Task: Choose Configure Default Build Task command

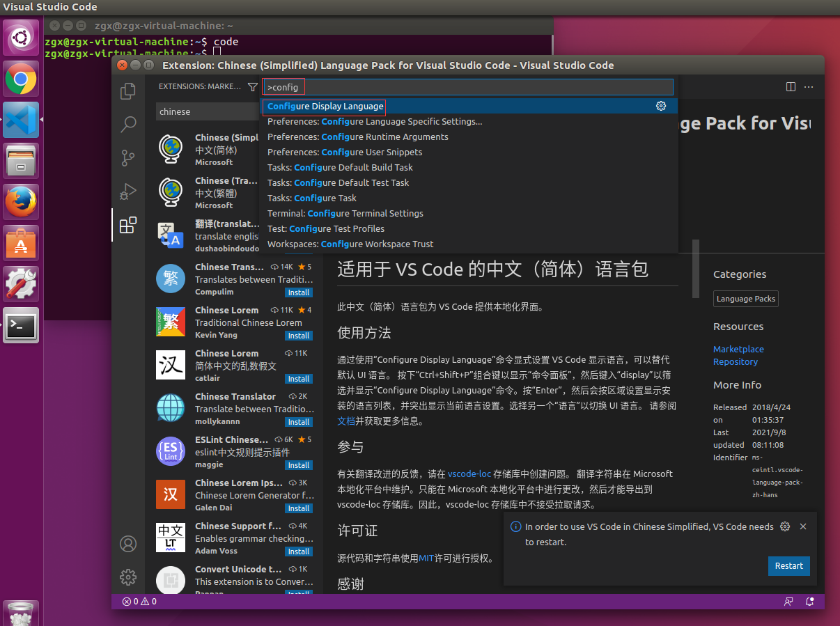Action: 469,167
